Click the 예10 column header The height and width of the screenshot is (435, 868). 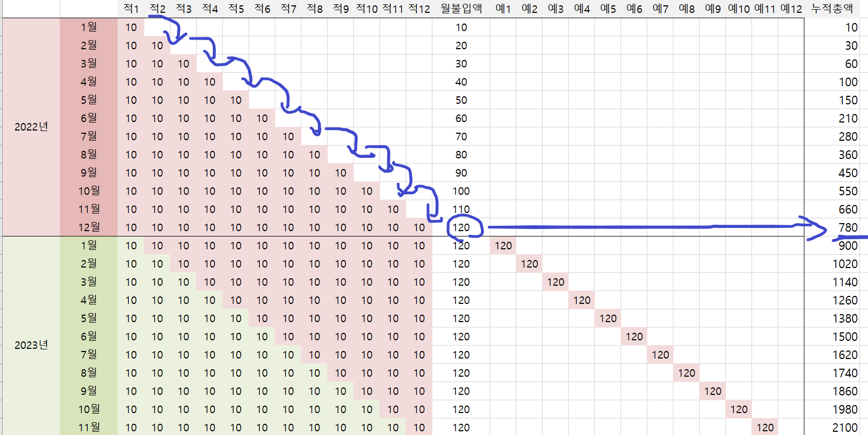click(739, 9)
